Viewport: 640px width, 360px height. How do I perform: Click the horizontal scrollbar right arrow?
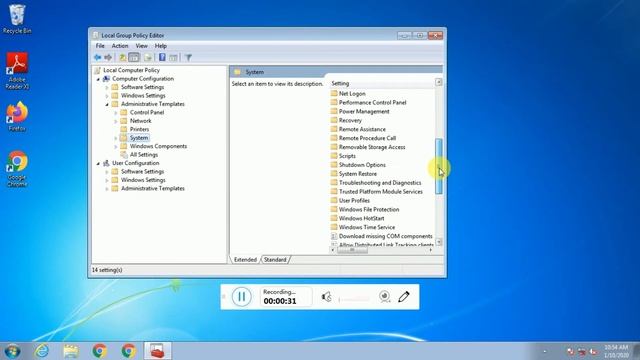tap(431, 250)
